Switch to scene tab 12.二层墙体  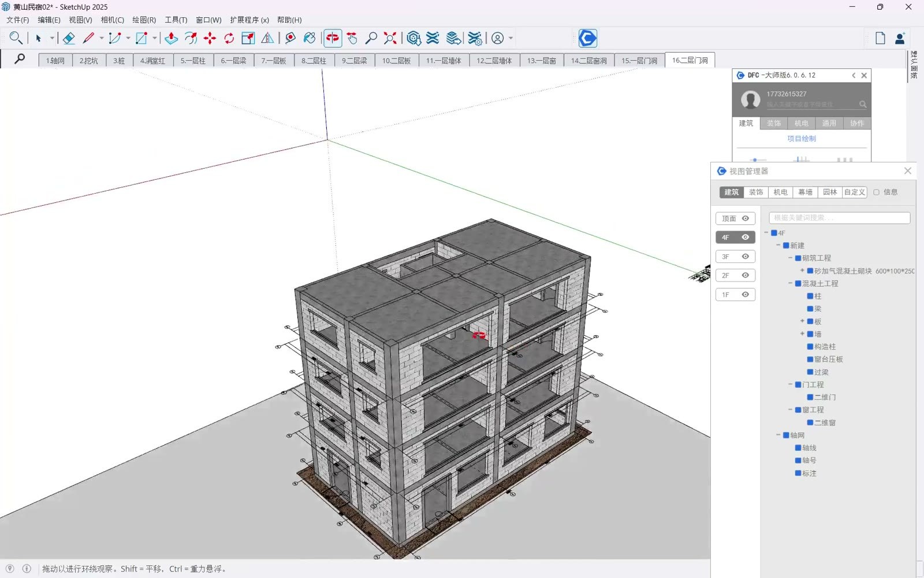(494, 60)
